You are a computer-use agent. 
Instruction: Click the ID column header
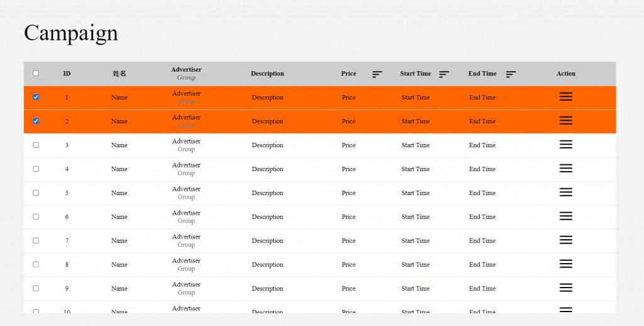tap(67, 74)
